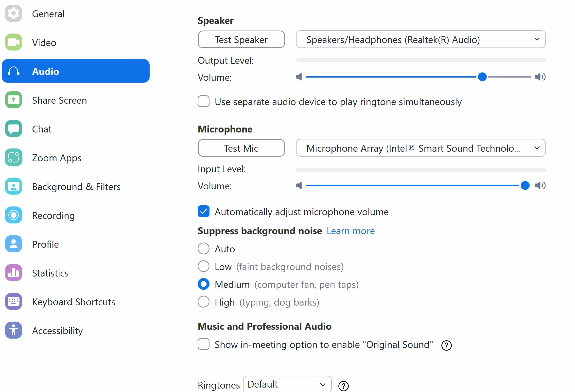Open the Learn more link
Viewport: 575px width, 392px height.
pos(351,231)
